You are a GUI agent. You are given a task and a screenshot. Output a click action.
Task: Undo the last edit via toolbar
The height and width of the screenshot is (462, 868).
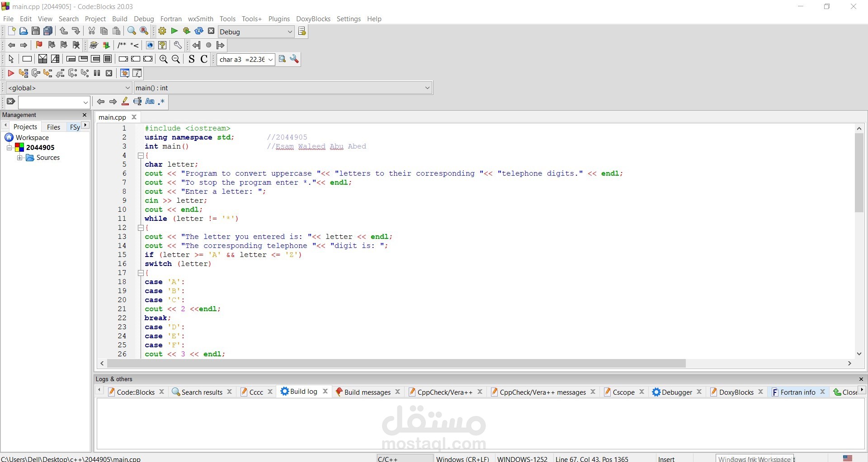64,31
